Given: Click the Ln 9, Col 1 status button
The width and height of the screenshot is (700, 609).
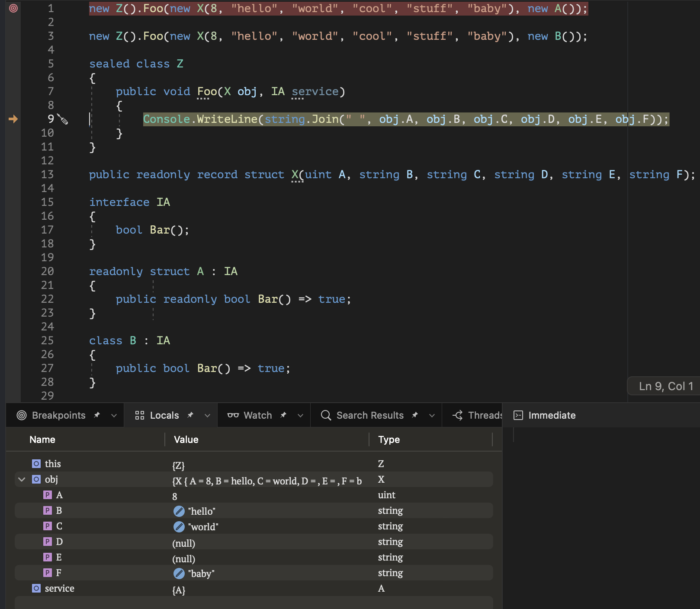Looking at the screenshot, I should 663,386.
